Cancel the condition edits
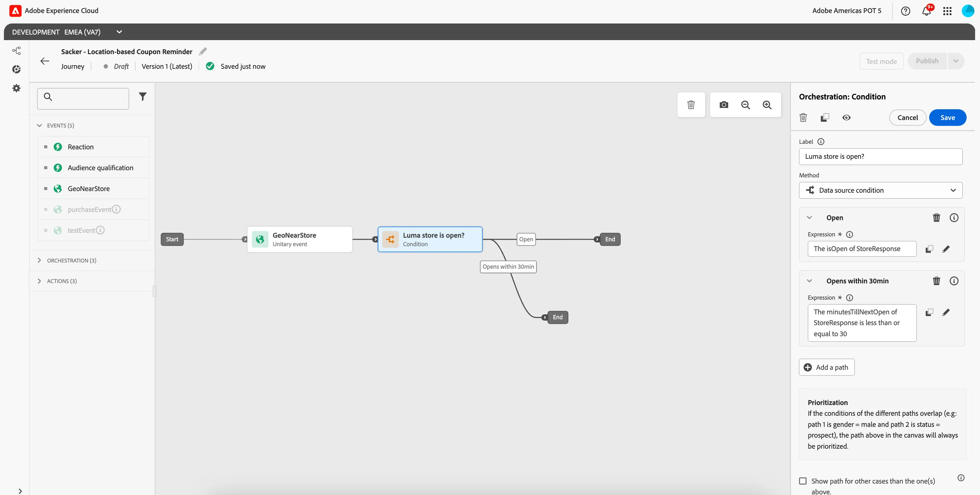The width and height of the screenshot is (980, 495). [x=907, y=118]
